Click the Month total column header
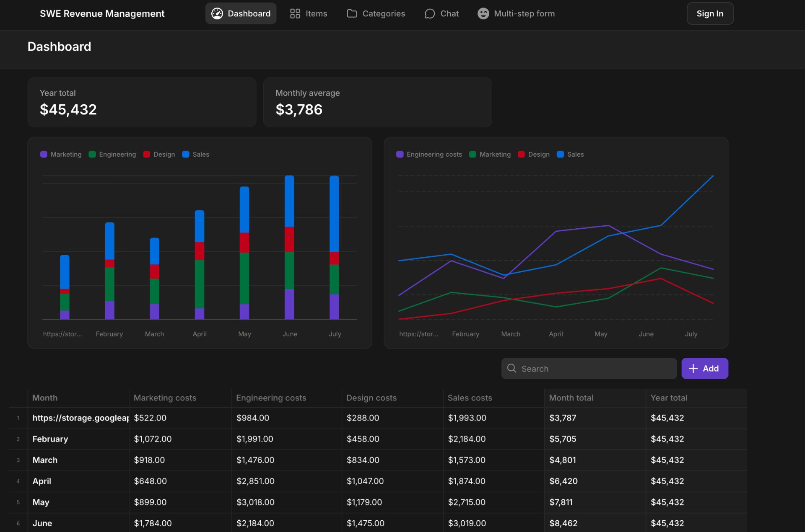 click(571, 398)
